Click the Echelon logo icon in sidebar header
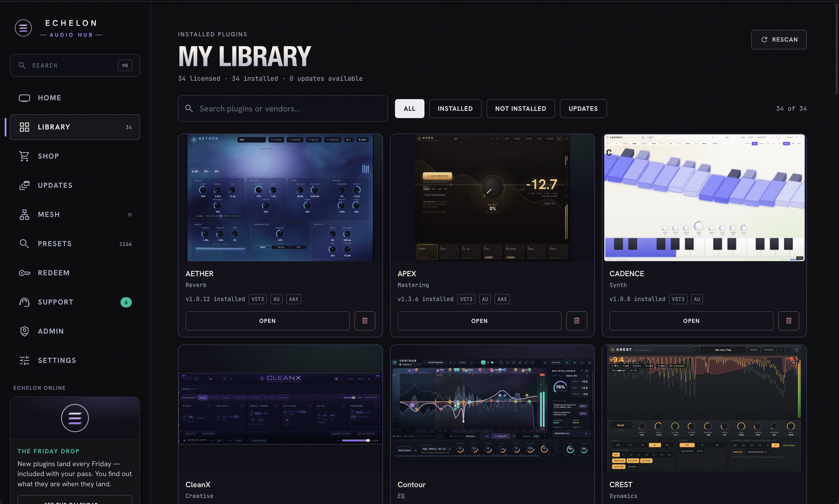This screenshot has width=839, height=504. (x=23, y=28)
